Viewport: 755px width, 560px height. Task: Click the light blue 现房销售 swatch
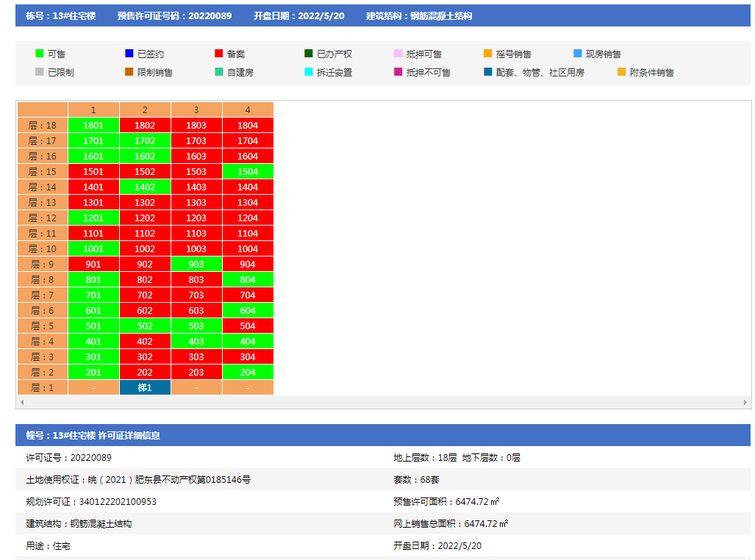pos(578,54)
